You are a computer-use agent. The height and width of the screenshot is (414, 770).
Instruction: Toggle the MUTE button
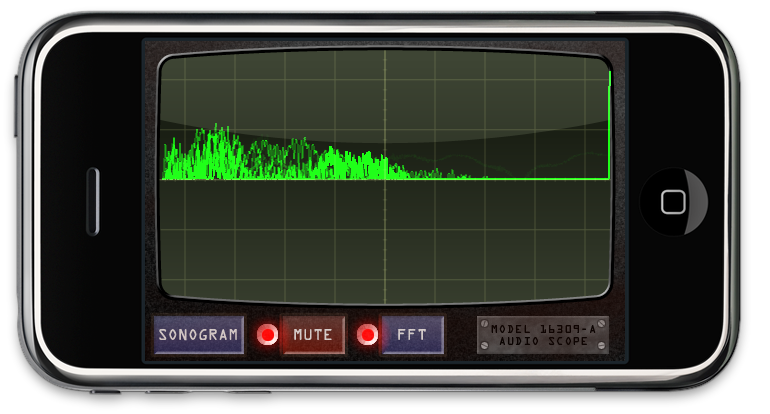pyautogui.click(x=313, y=335)
